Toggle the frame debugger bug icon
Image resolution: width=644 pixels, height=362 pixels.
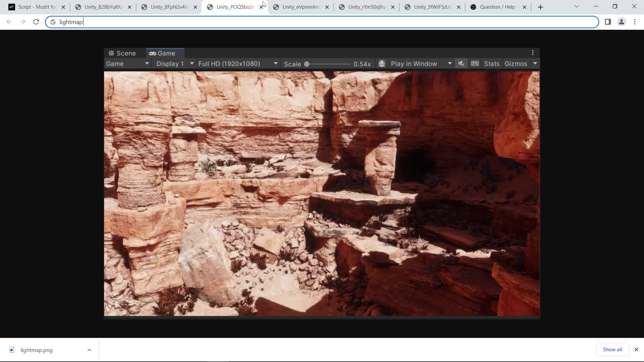pyautogui.click(x=382, y=64)
